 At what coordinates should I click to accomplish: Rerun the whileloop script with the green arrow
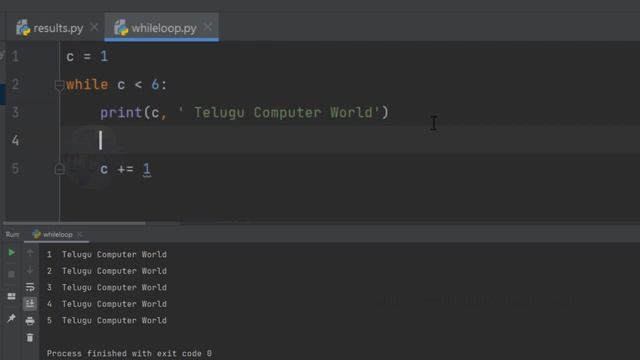(x=11, y=253)
